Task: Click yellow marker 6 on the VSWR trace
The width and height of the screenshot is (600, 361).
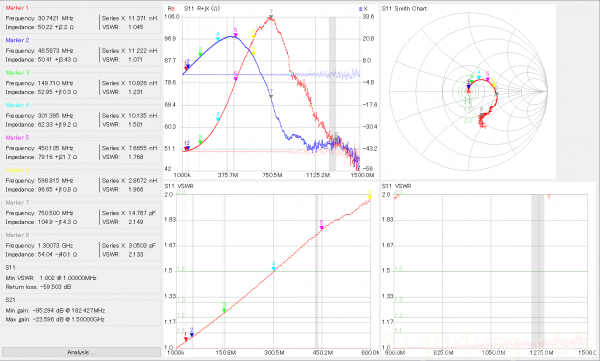Action: tap(370, 197)
